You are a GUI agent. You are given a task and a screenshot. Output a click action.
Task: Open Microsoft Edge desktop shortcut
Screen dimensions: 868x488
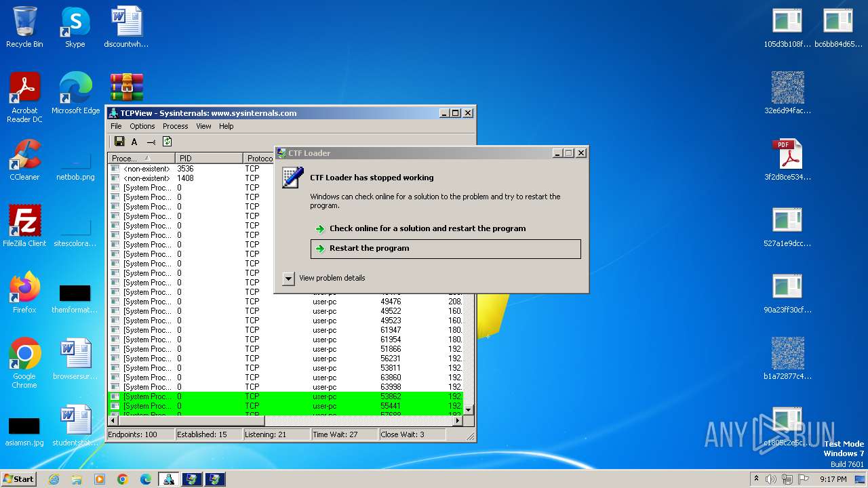tap(75, 93)
